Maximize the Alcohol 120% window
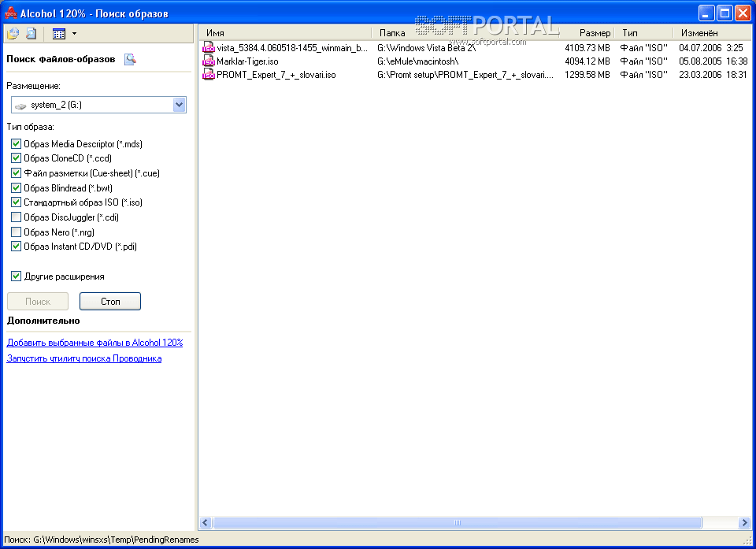The image size is (756, 549). [724, 13]
